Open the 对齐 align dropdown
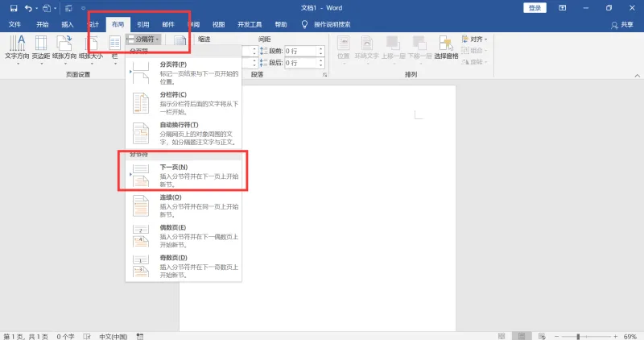The width and height of the screenshot is (644, 340). [x=474, y=39]
